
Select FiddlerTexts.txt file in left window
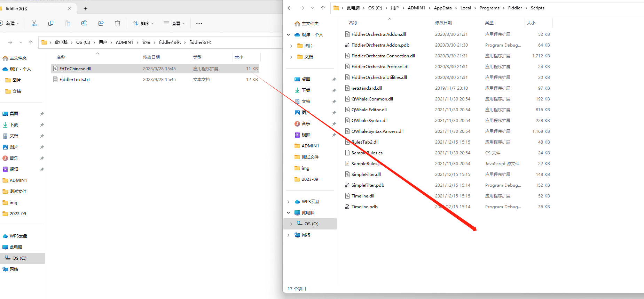pyautogui.click(x=155, y=80)
